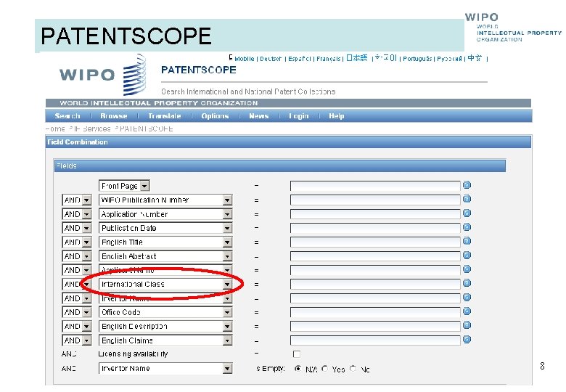This screenshot has height=392, width=566.
Task: Click help icon beside Application Number input
Action: [467, 213]
